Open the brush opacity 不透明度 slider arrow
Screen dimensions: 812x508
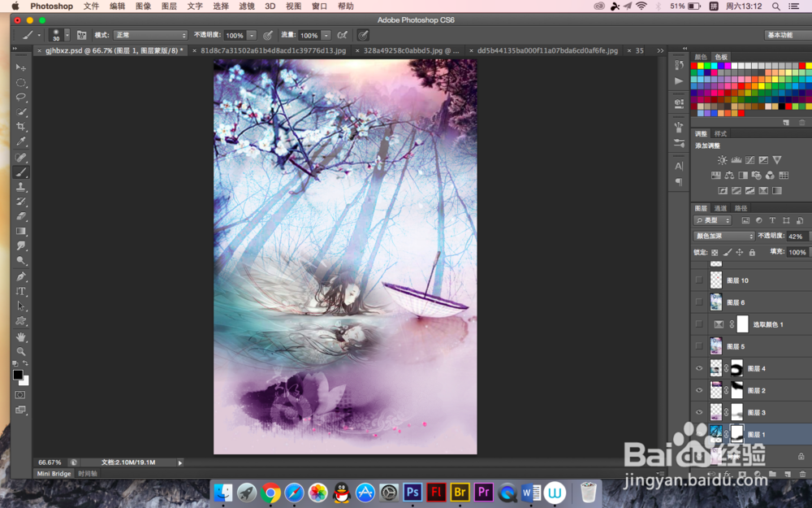(252, 35)
